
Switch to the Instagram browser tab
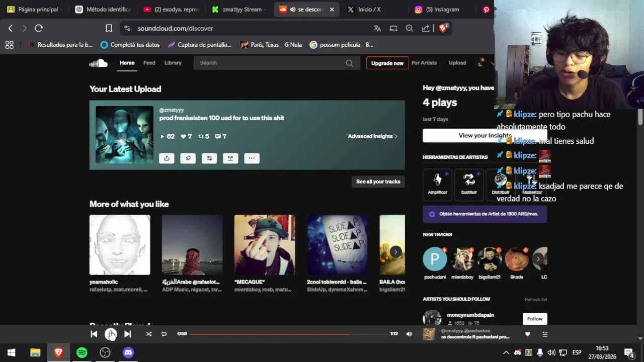click(x=443, y=10)
